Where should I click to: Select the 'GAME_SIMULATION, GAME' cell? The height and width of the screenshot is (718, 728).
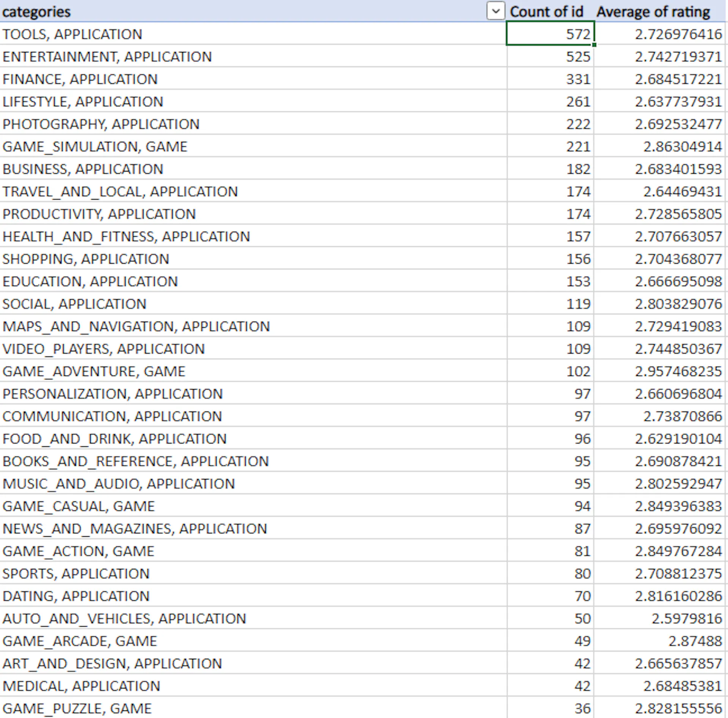pyautogui.click(x=253, y=146)
